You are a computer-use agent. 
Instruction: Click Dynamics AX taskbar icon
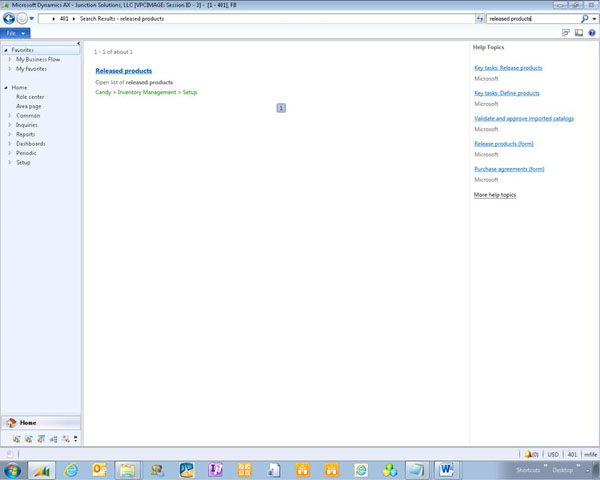[41, 470]
